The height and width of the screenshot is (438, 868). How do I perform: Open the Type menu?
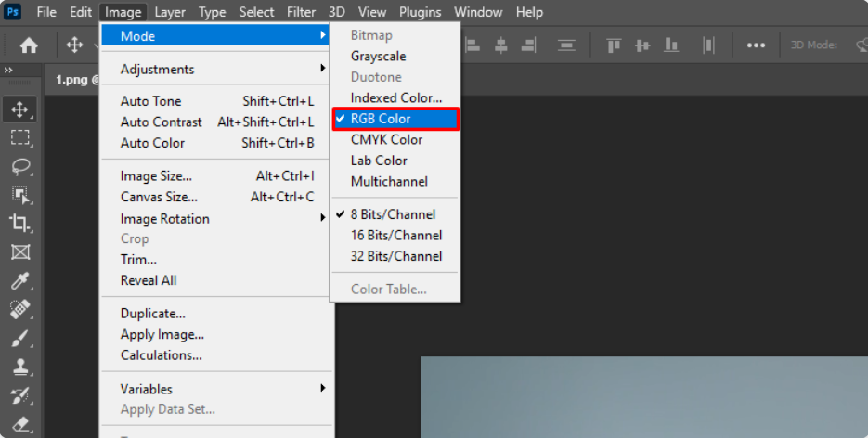(x=212, y=12)
